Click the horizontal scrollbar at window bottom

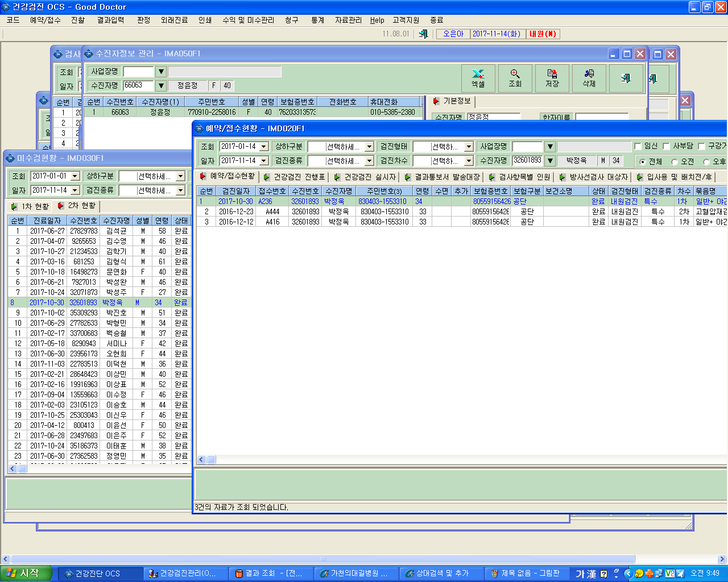point(364,559)
